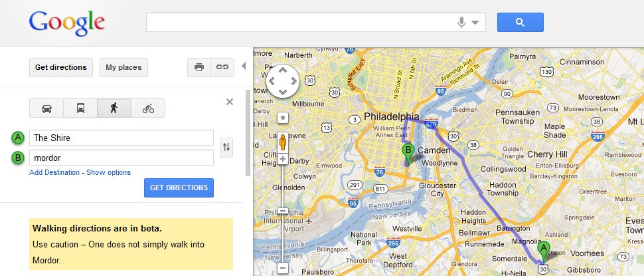Zoom in with the plus button
Image resolution: width=644 pixels, height=276 pixels.
pyautogui.click(x=283, y=159)
